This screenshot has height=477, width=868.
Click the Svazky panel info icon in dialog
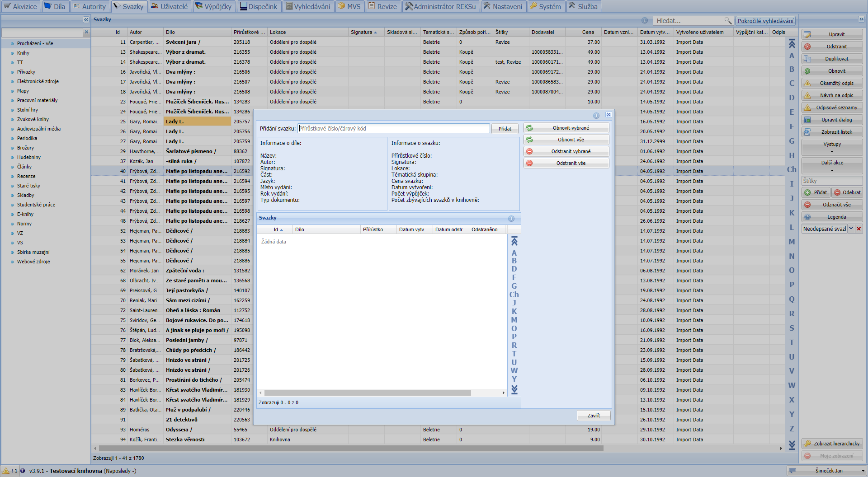click(x=511, y=219)
